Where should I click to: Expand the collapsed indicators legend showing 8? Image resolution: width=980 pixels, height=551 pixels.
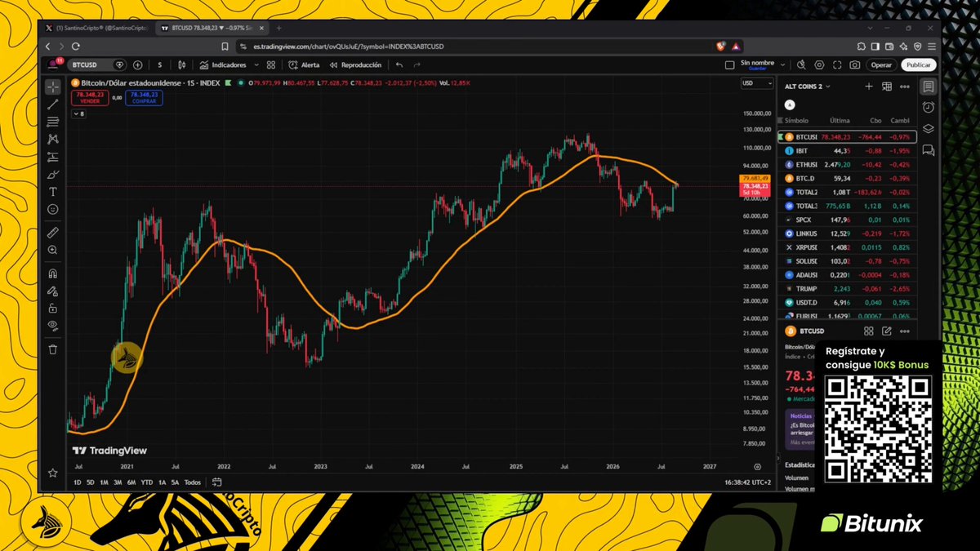pyautogui.click(x=78, y=113)
